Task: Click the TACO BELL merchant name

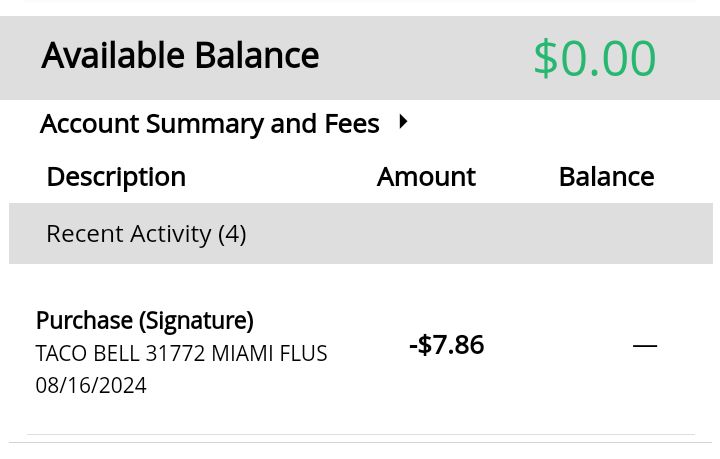Action: [x=87, y=354]
